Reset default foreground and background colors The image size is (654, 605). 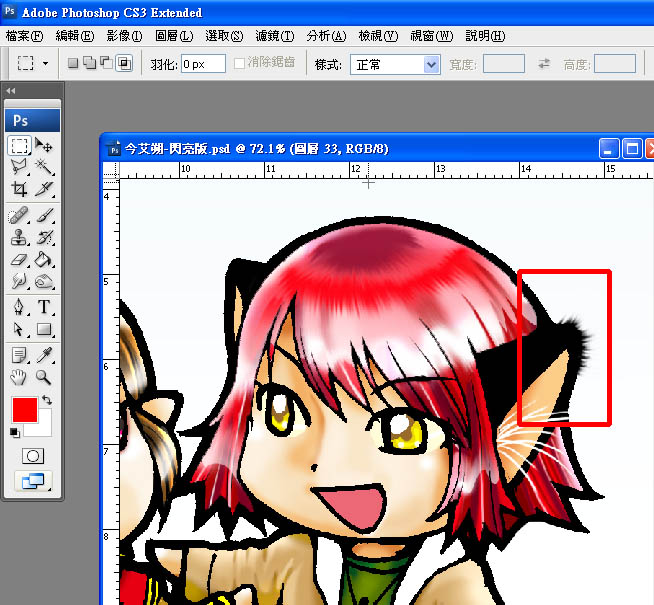point(15,433)
